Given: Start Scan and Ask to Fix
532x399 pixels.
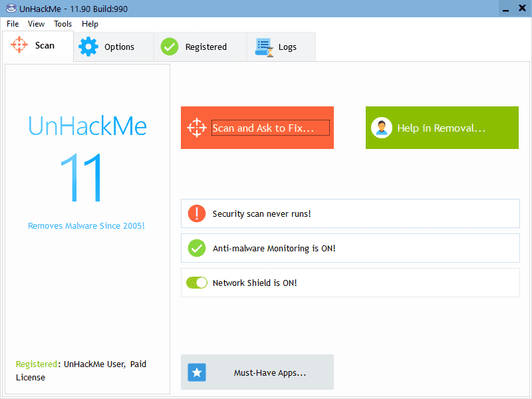Looking at the screenshot, I should pos(257,128).
